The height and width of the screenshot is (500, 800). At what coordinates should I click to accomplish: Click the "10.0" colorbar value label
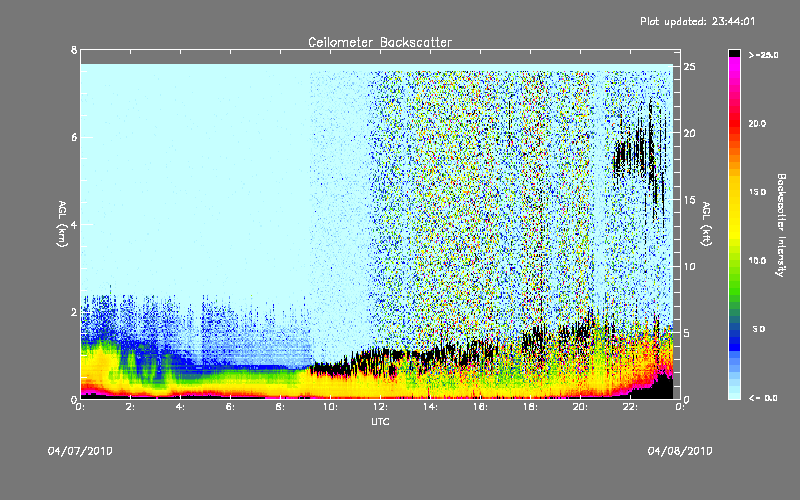point(757,261)
